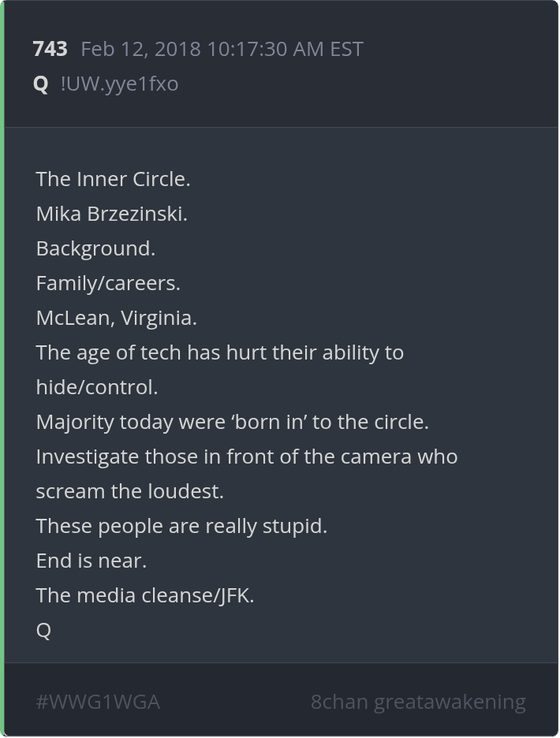Open the 8chan greatawakening source link
Viewport: 560px width, 738px height.
tap(418, 702)
